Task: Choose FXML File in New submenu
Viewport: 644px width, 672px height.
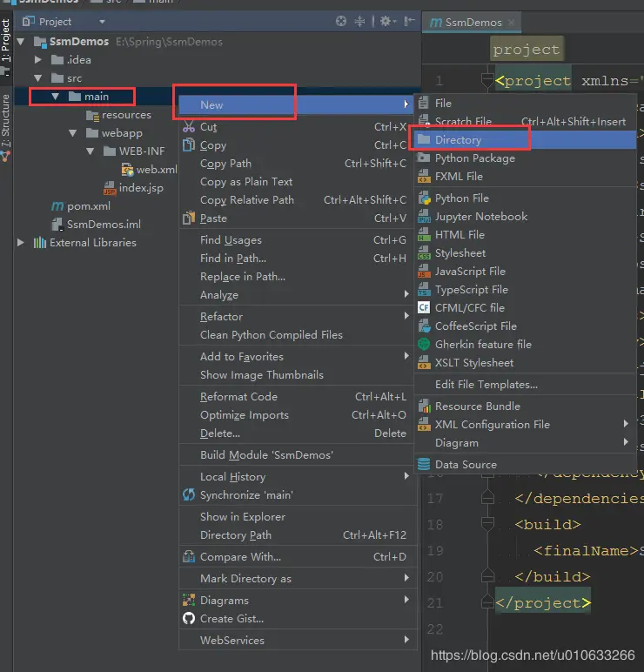Action: 526,176
